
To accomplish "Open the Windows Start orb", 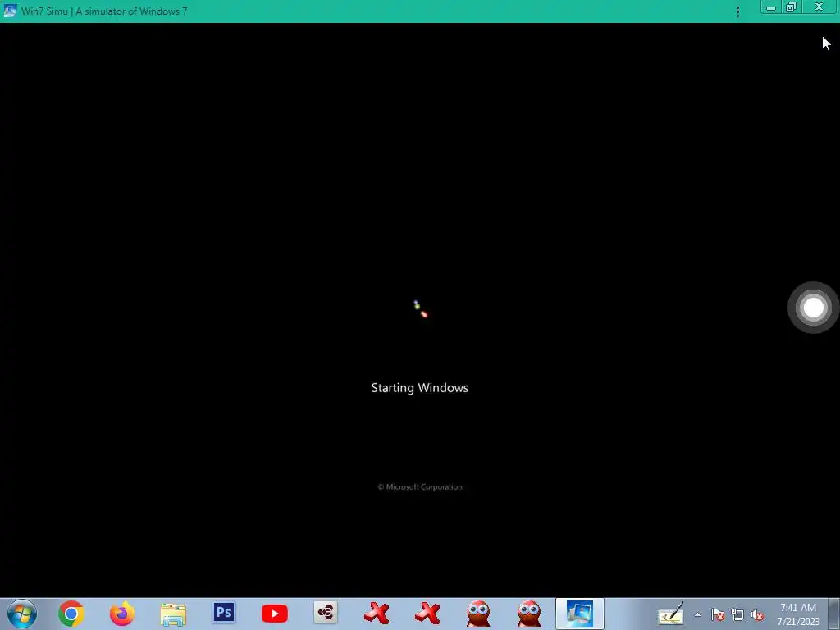I will click(x=22, y=614).
